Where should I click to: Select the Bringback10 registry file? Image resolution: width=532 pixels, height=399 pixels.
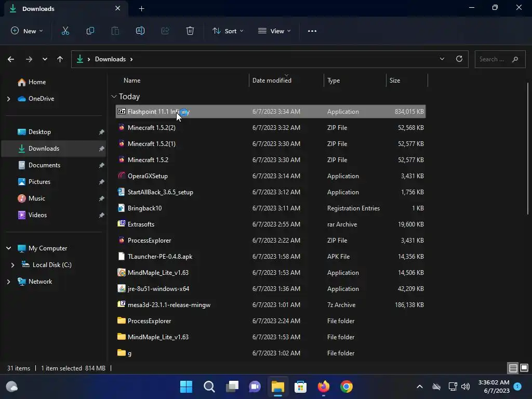(270, 208)
